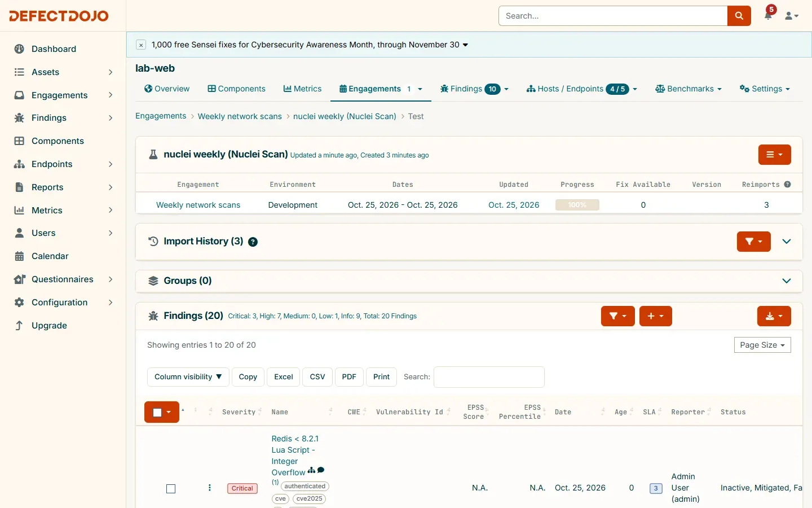Viewport: 812px width, 508px height.
Task: Click the comment bubble icon on Redis finding
Action: pyautogui.click(x=321, y=470)
